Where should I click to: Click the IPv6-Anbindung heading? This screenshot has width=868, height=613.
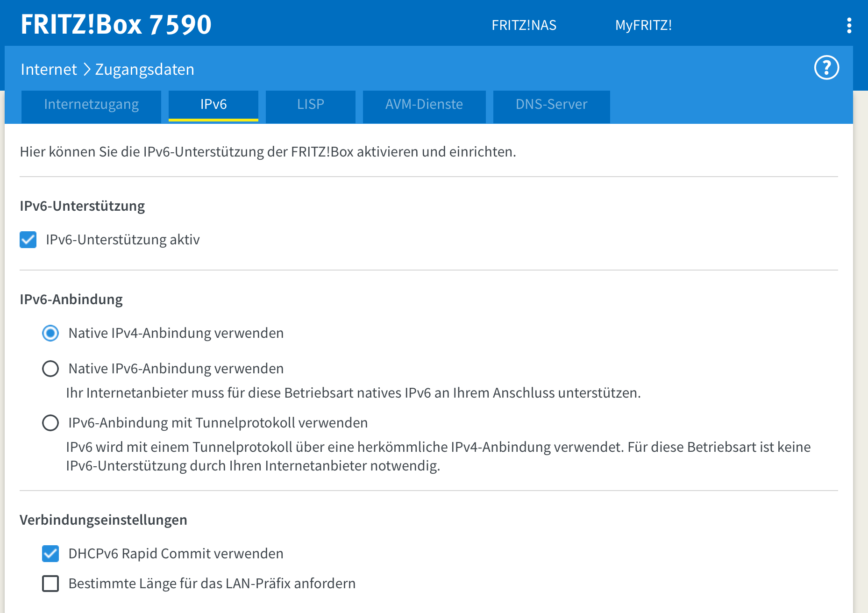(71, 299)
